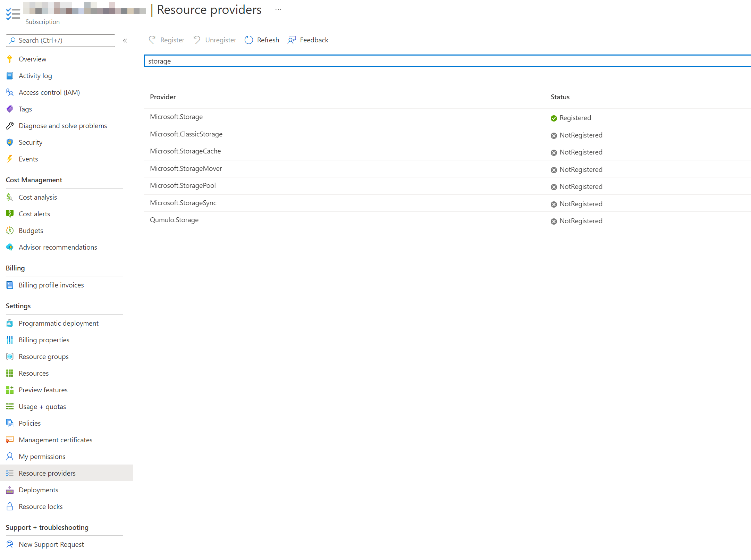Image resolution: width=751 pixels, height=560 pixels.
Task: Select the Qumulo.Storage provider row
Action: click(x=174, y=220)
